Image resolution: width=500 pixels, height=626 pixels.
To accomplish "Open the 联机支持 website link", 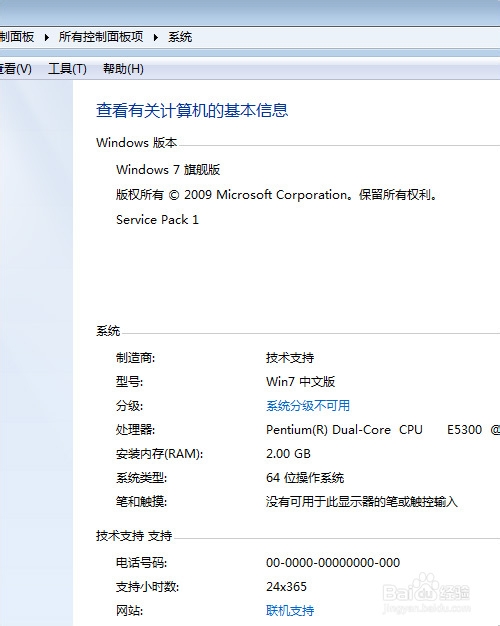I will pyautogui.click(x=290, y=610).
